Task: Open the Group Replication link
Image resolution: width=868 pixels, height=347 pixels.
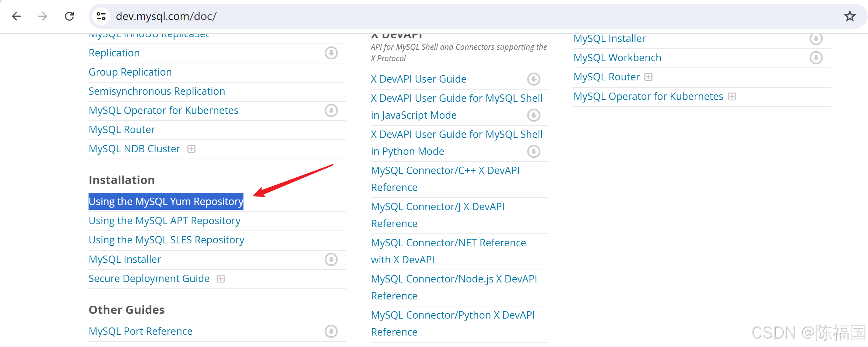Action: (130, 72)
